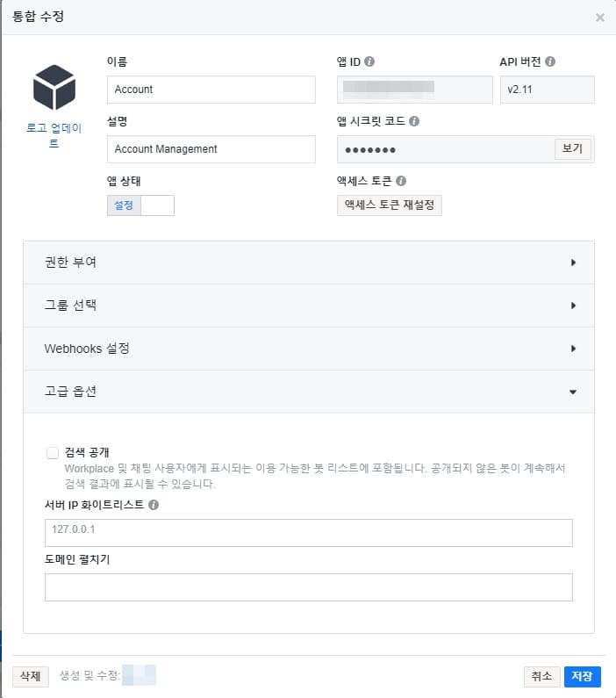The image size is (616, 698).
Task: Click the 저장 button
Action: click(582, 677)
